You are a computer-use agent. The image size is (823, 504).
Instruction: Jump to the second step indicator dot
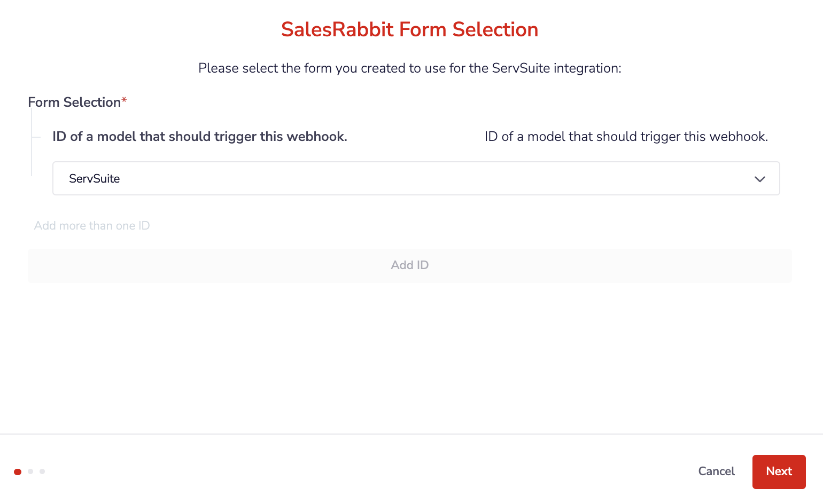[30, 471]
